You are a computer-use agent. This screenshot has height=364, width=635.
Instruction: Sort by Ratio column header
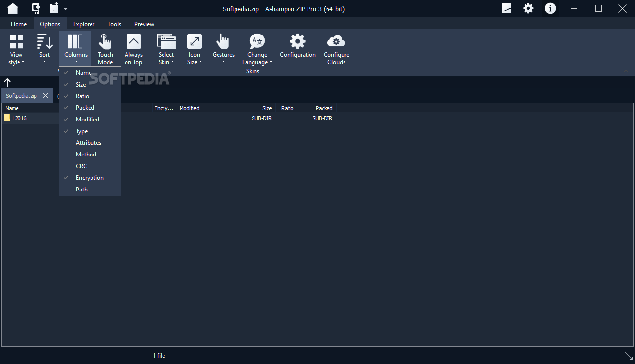tap(288, 108)
